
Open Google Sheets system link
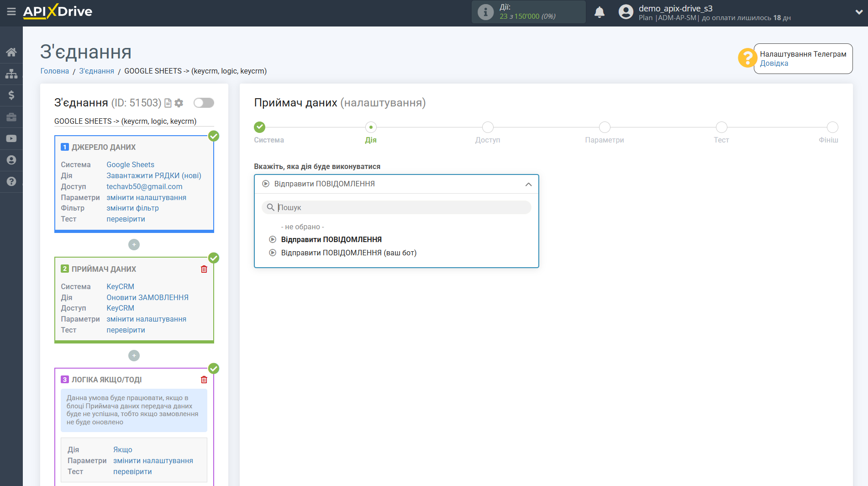[131, 164]
